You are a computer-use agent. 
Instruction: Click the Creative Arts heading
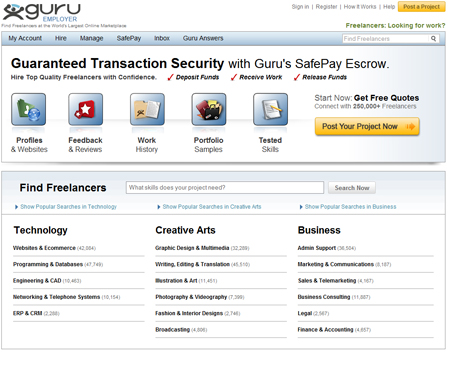click(x=185, y=230)
